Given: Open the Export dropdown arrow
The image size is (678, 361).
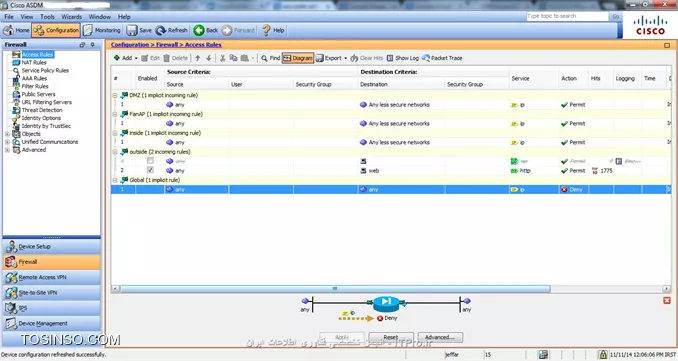Looking at the screenshot, I should 345,58.
